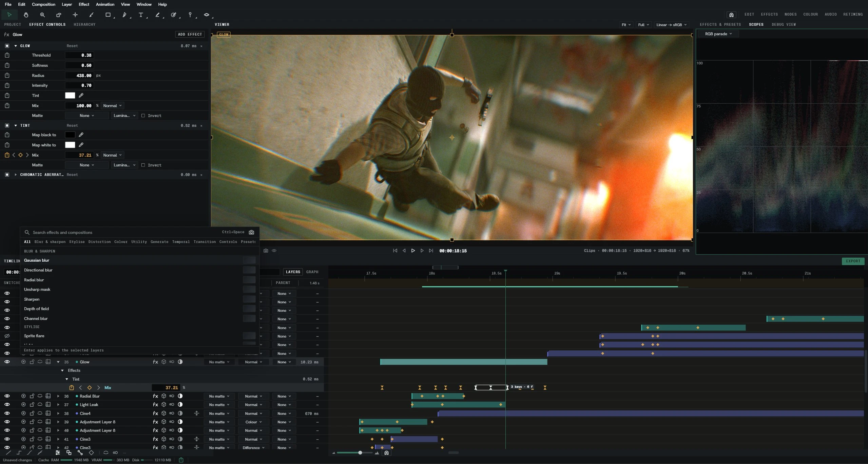Screen dimensions: 868x464
Task: Enable Invert for Tint matte
Action: point(143,165)
